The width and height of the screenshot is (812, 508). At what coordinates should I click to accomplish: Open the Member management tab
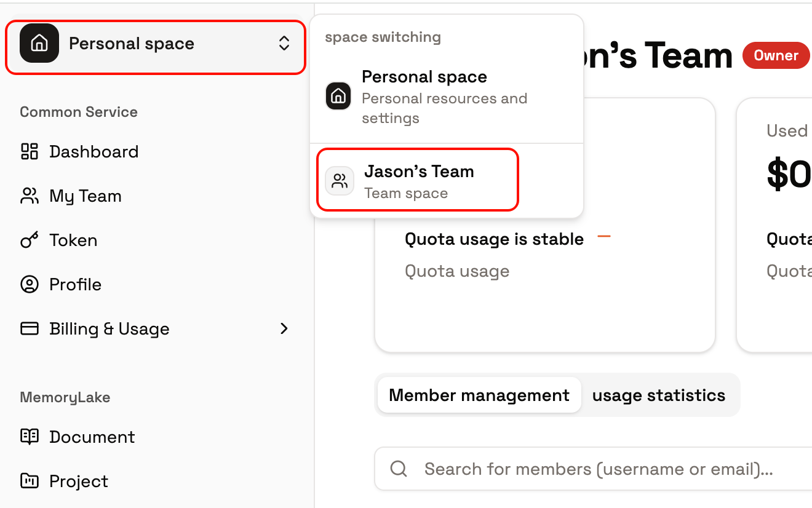479,395
